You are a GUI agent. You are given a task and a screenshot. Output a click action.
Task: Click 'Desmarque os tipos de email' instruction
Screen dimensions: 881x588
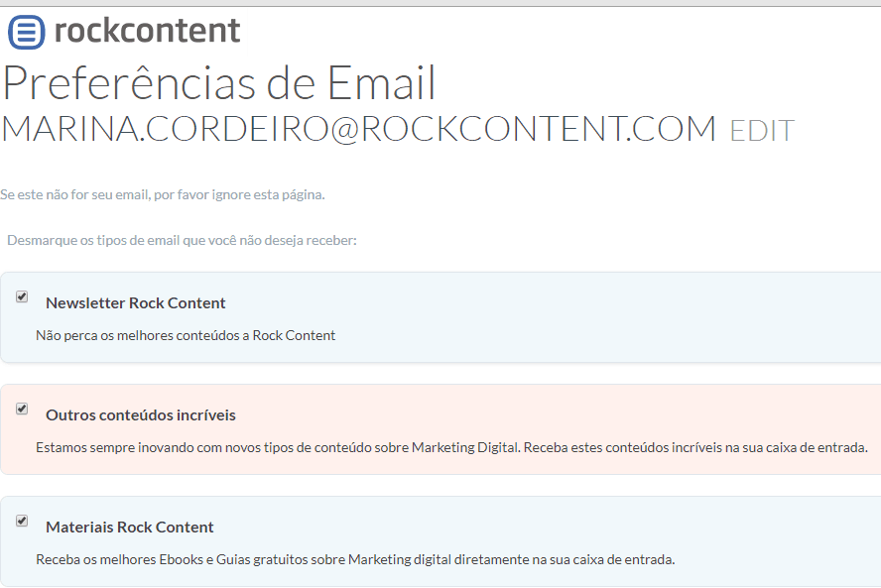(182, 240)
